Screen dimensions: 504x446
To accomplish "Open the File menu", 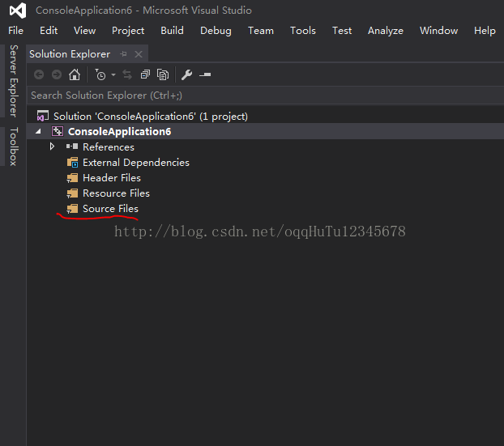I will click(x=15, y=31).
